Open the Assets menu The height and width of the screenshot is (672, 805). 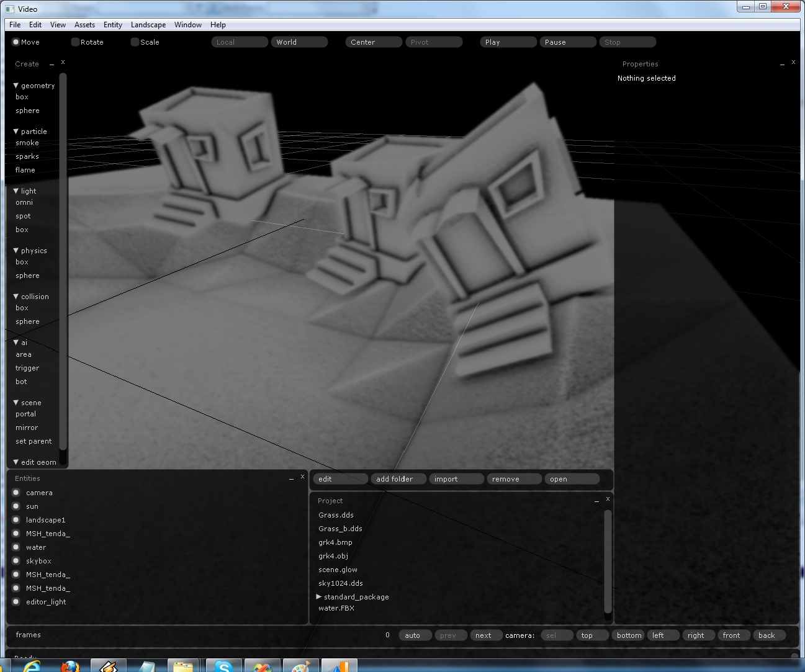pyautogui.click(x=84, y=25)
